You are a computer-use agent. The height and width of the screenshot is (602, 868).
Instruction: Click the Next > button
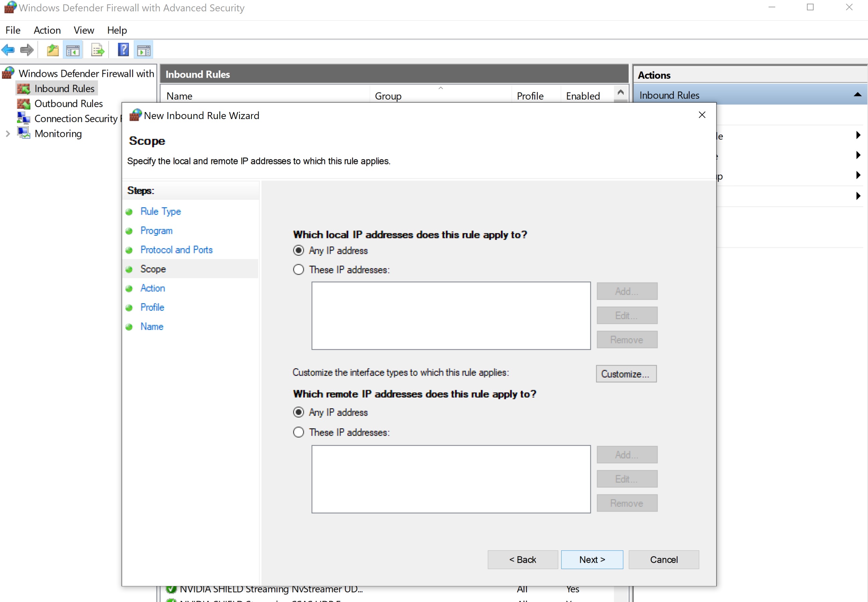[592, 560]
